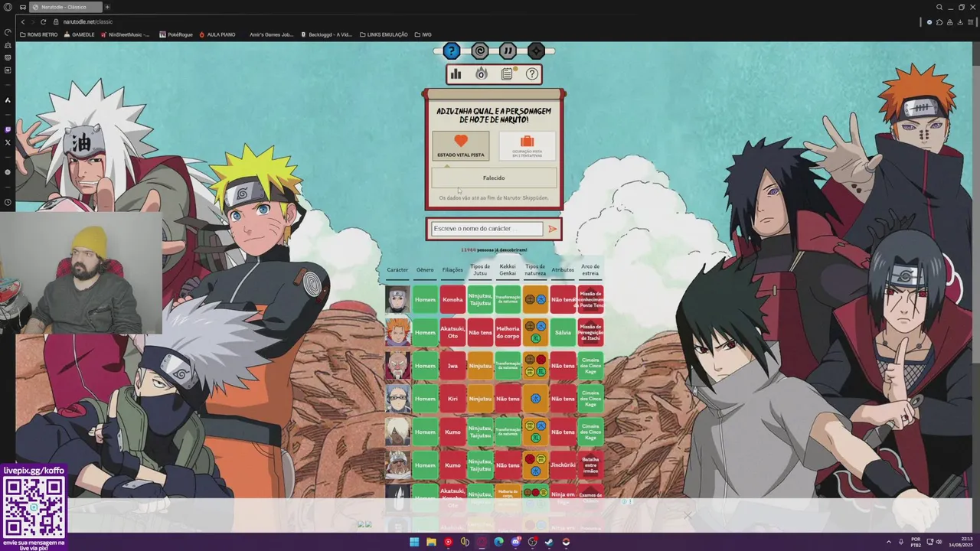Expand the LINKS EMULAÇÃO bookmark folder
The height and width of the screenshot is (551, 980).
click(x=384, y=34)
